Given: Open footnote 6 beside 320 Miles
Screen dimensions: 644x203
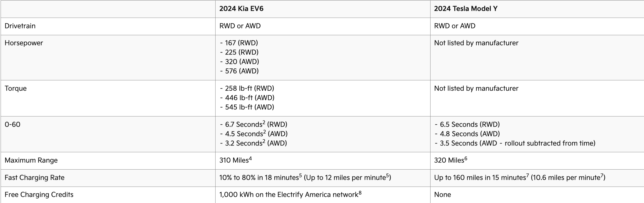Looking at the screenshot, I should (466, 159).
